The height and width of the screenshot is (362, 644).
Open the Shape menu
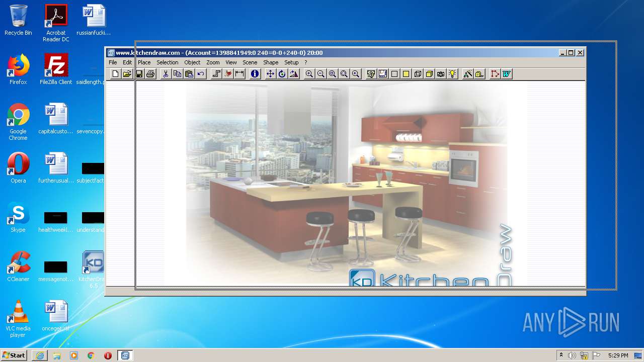[x=271, y=62]
